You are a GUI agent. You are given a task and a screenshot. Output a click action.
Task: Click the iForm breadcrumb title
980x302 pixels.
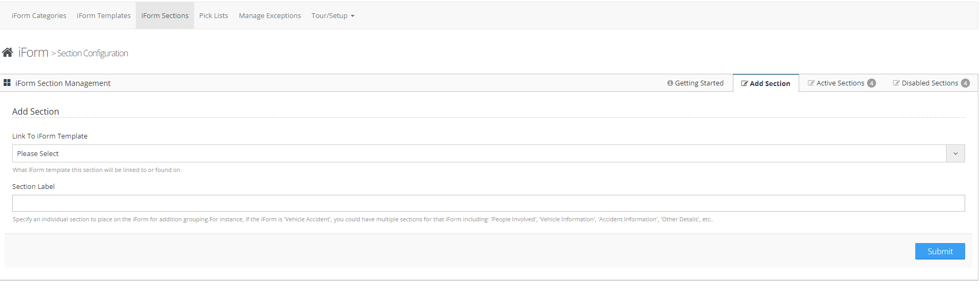(x=33, y=53)
